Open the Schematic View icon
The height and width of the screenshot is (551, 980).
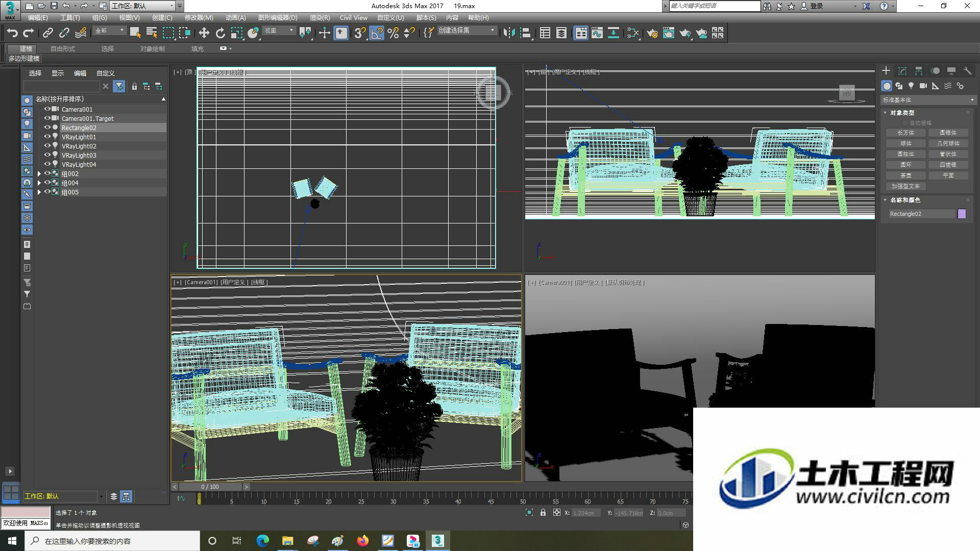(614, 33)
